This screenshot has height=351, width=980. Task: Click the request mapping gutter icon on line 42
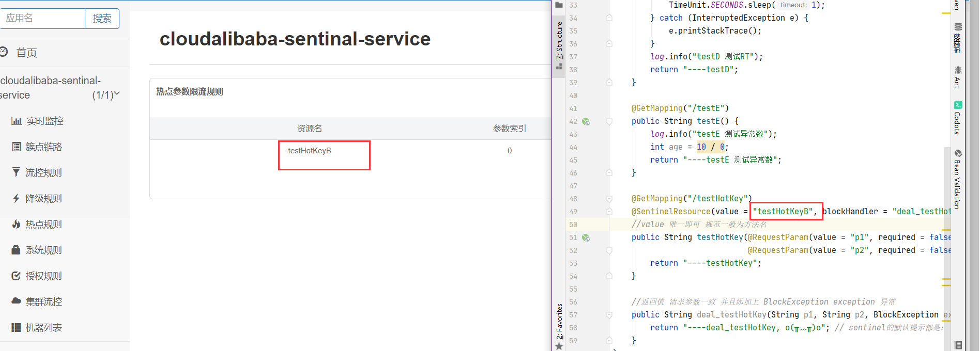click(x=586, y=121)
